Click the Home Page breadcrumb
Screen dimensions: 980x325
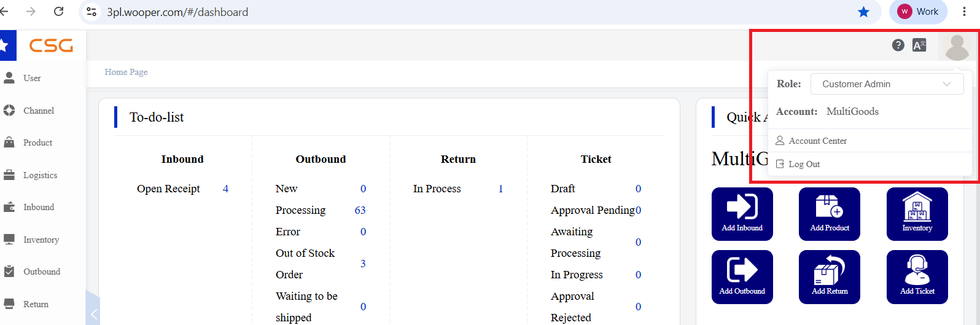126,72
